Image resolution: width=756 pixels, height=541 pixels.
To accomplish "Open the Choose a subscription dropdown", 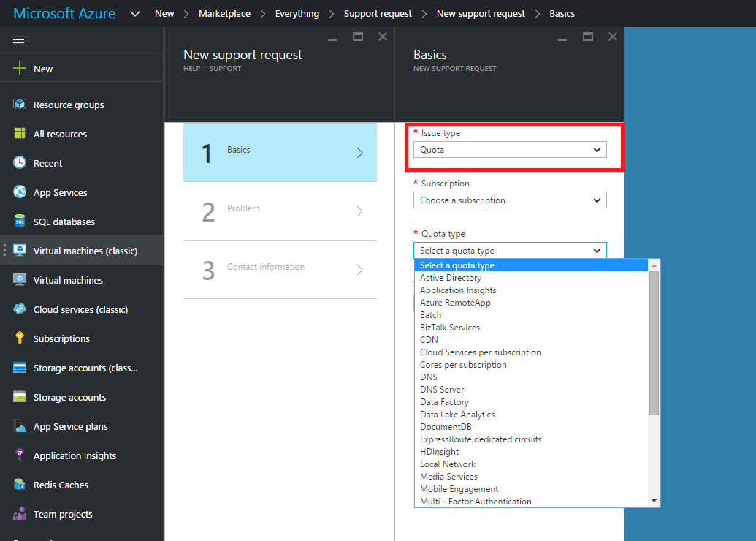I will (x=510, y=200).
